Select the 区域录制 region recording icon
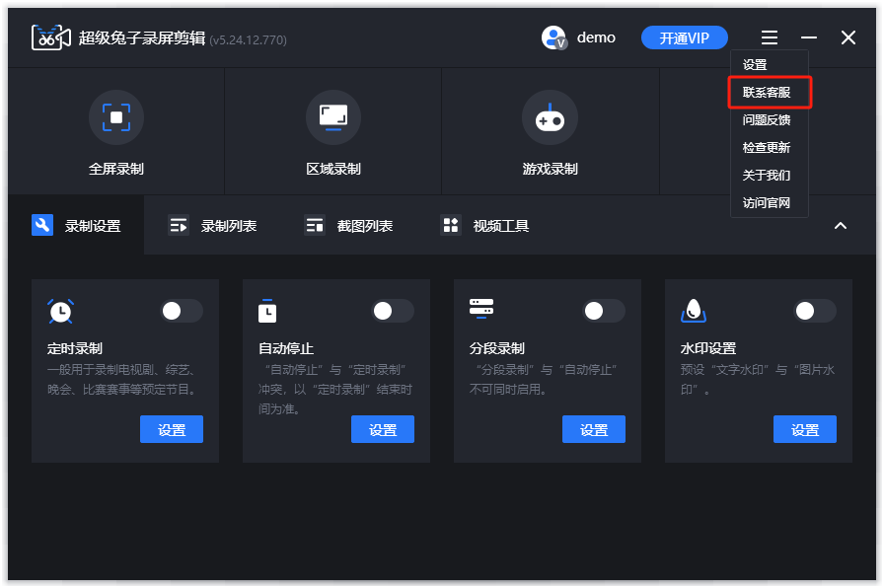Image resolution: width=884 pixels, height=588 pixels. 333,117
